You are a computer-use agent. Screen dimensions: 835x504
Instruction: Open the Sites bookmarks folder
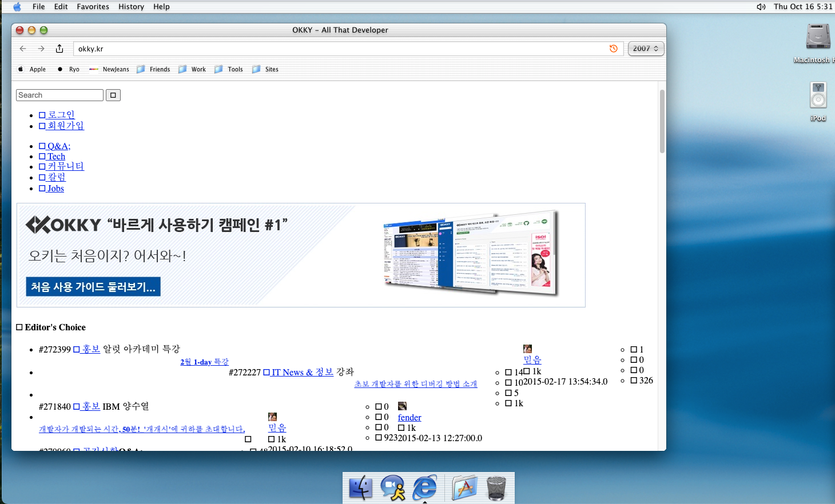265,69
